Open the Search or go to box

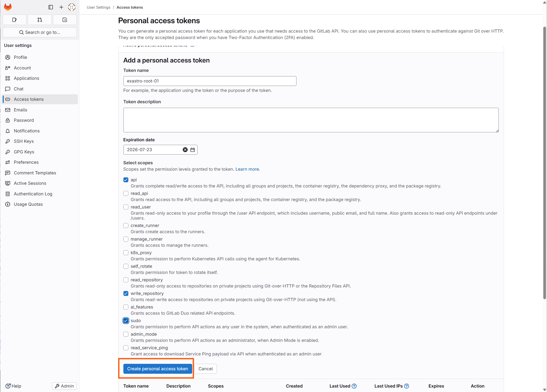40,32
